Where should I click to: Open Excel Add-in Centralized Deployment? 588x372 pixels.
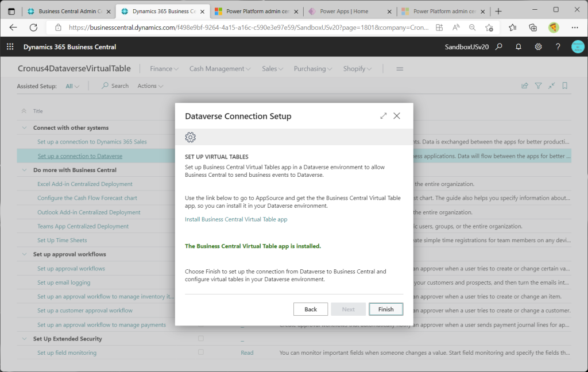pos(85,184)
